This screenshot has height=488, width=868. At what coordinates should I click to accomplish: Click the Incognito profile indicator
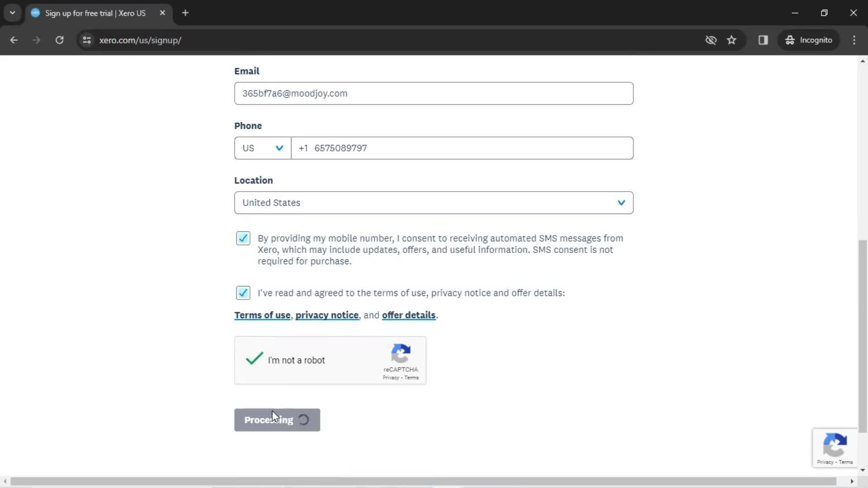[x=809, y=40]
